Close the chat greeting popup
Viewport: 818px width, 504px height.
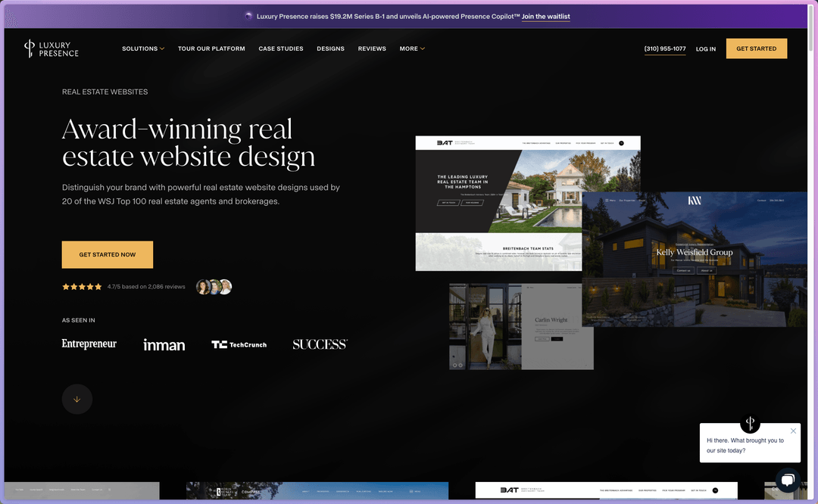point(793,431)
